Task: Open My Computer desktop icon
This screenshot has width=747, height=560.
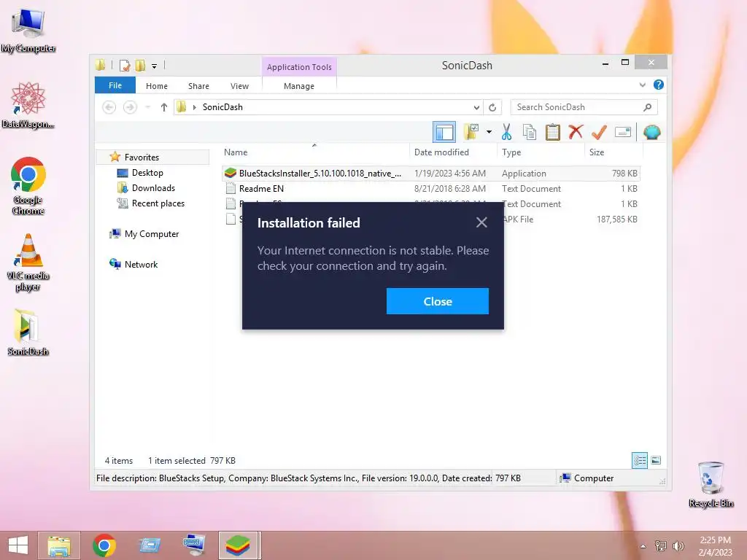Action: click(x=28, y=30)
